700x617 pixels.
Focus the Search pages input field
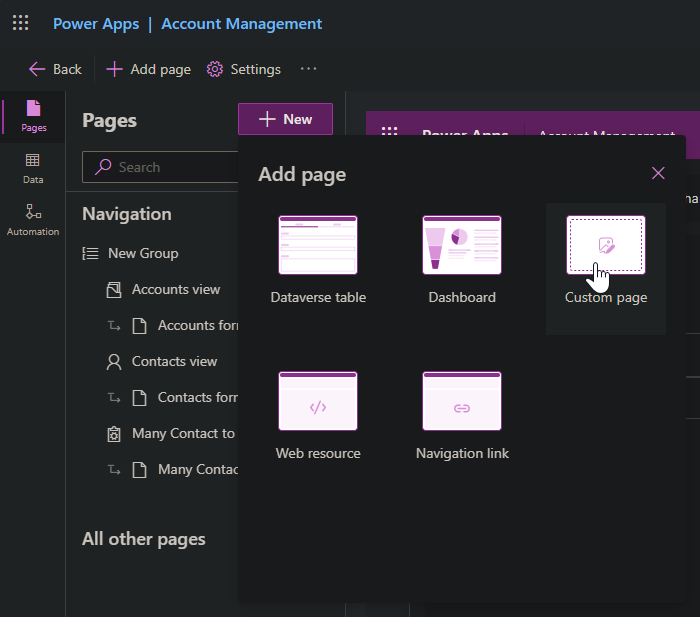[x=161, y=167]
